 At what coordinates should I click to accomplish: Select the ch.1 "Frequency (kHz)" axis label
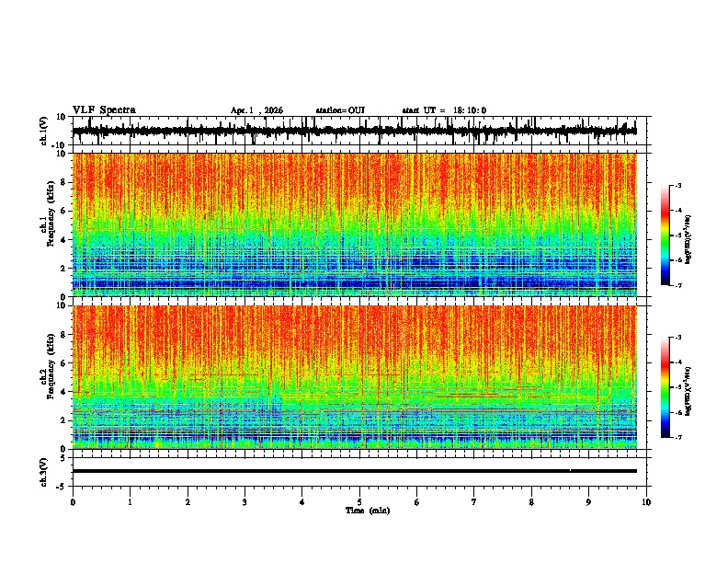point(51,213)
